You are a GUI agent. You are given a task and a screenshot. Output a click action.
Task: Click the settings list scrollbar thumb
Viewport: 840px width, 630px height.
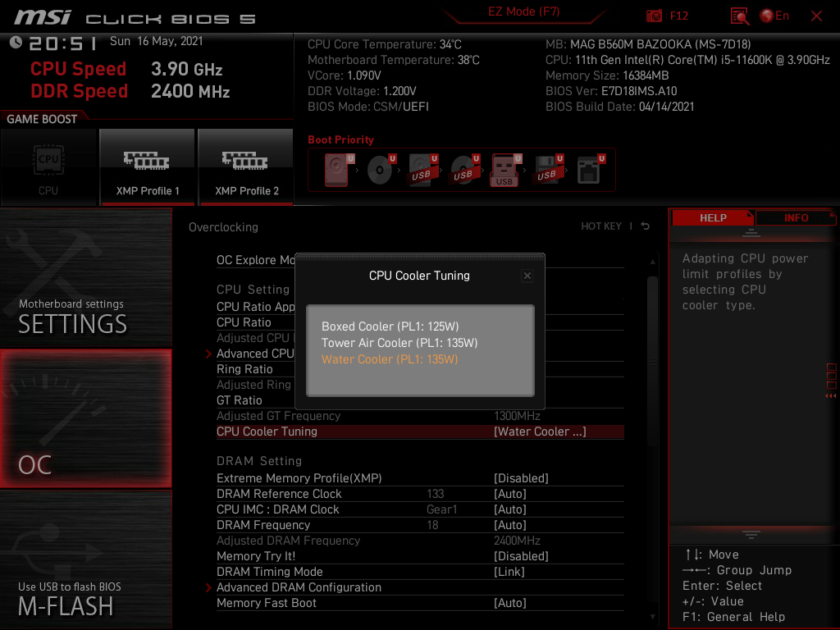click(x=652, y=362)
